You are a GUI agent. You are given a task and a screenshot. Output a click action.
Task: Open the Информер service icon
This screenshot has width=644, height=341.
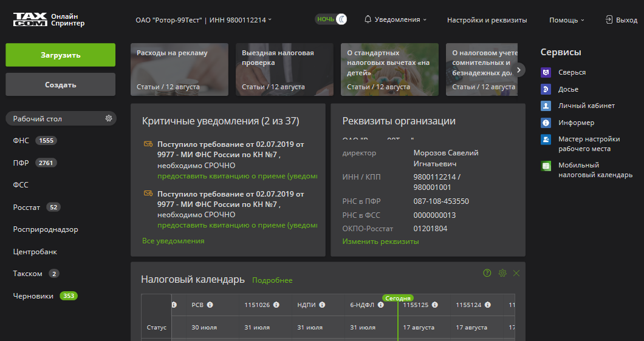pyautogui.click(x=546, y=123)
